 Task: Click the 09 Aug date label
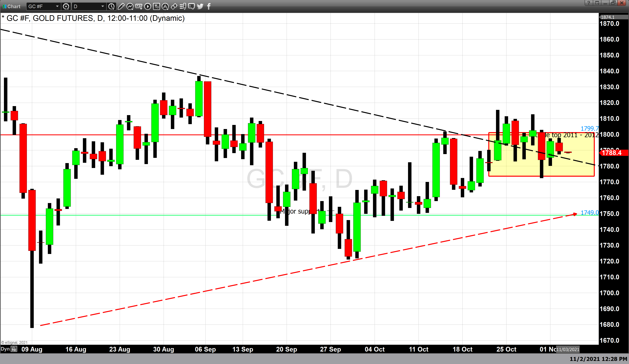[x=32, y=349]
